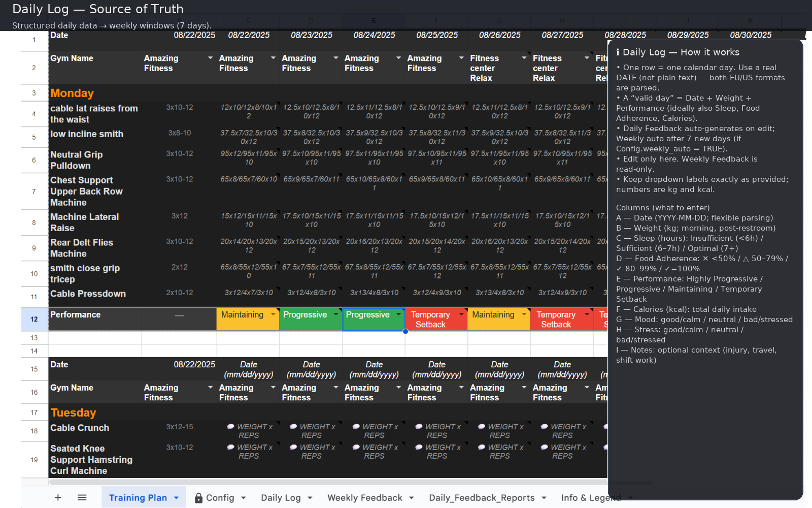The image size is (812, 508).
Task: Switch to the Config sheet tab
Action: click(x=220, y=498)
